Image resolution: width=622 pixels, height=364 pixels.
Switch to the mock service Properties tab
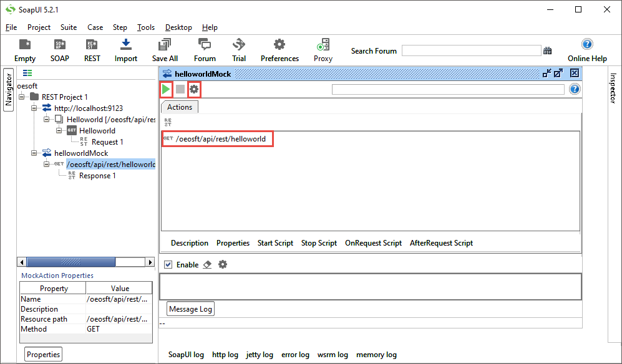point(233,243)
